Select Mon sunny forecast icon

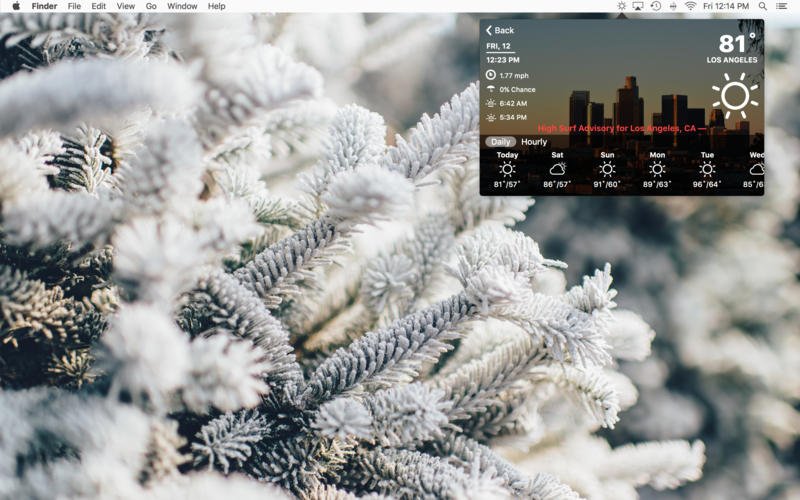[x=657, y=169]
